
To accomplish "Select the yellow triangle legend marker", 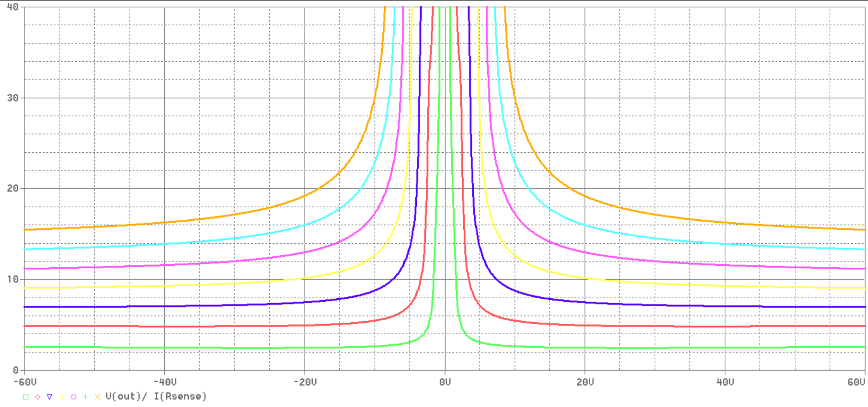I will coord(62,396).
